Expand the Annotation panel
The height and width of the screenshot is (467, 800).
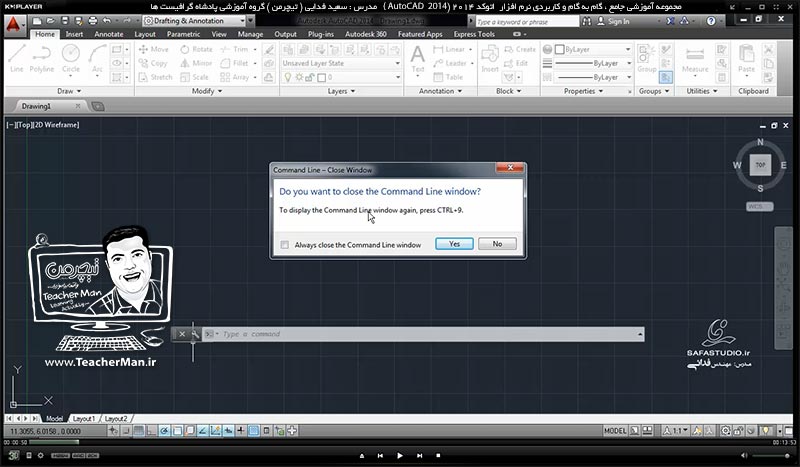440,91
